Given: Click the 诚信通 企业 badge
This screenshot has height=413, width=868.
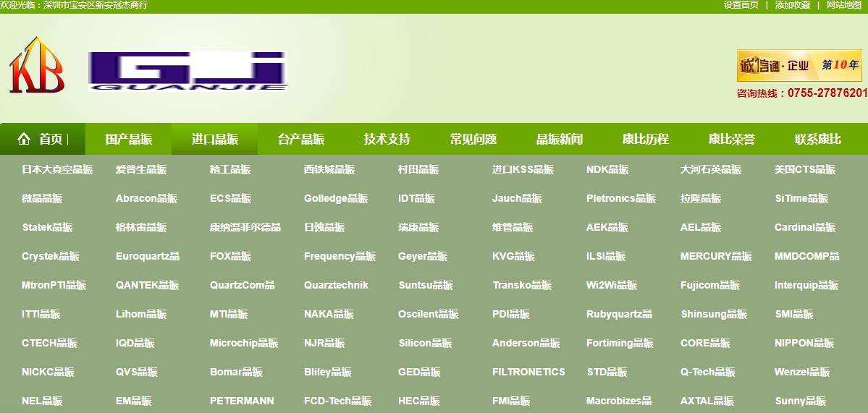Looking at the screenshot, I should (799, 66).
